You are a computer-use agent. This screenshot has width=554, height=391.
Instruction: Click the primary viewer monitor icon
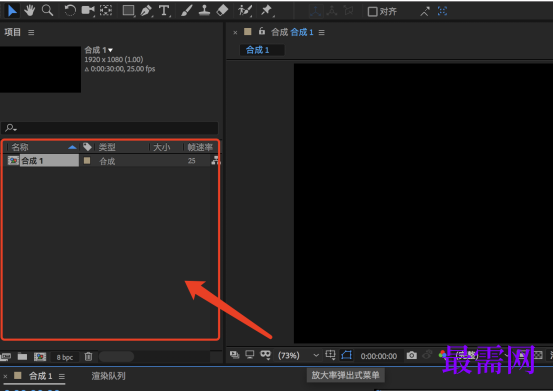[x=250, y=355]
